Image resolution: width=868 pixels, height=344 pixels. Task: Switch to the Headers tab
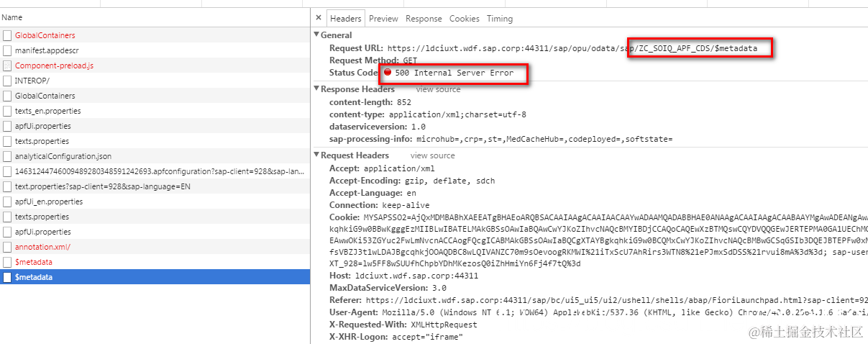[345, 19]
